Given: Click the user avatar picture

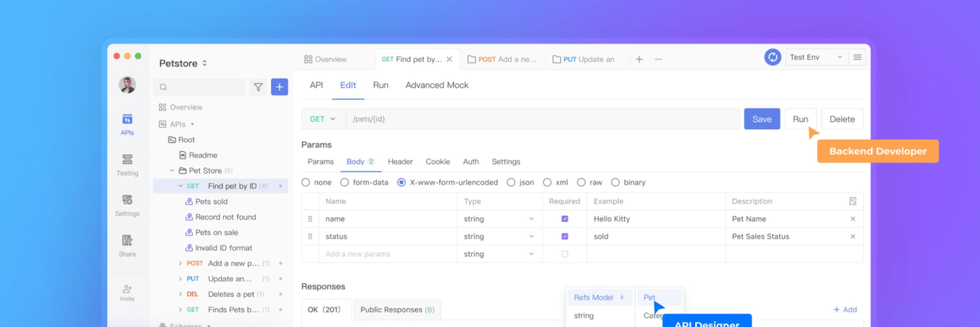Looking at the screenshot, I should 127,84.
